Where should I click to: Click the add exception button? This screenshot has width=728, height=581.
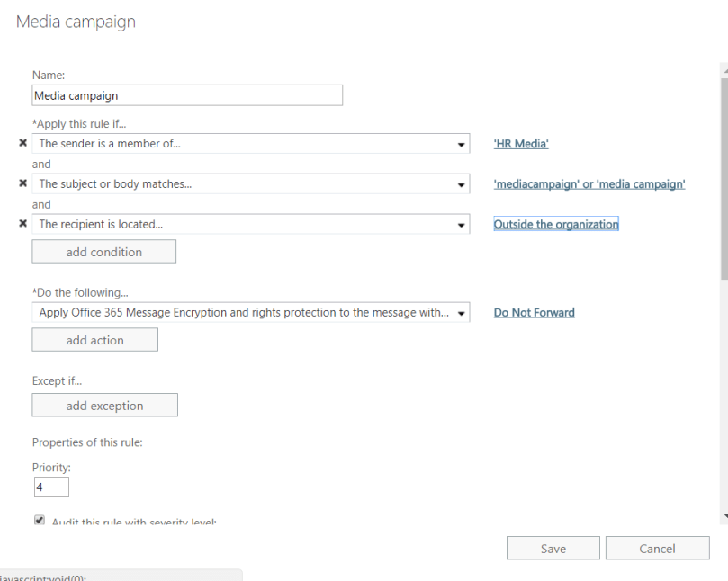click(104, 405)
